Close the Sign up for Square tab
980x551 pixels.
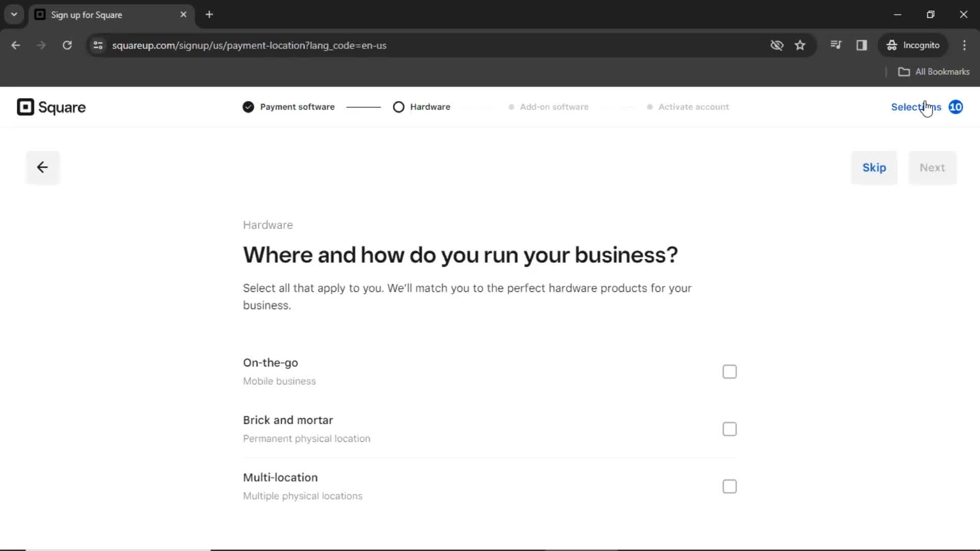coord(183,15)
